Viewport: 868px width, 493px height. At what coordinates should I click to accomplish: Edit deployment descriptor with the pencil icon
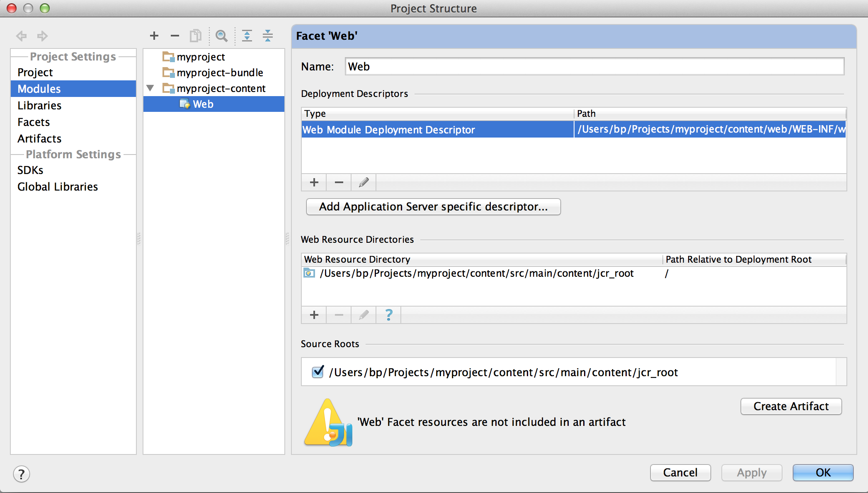(x=364, y=182)
